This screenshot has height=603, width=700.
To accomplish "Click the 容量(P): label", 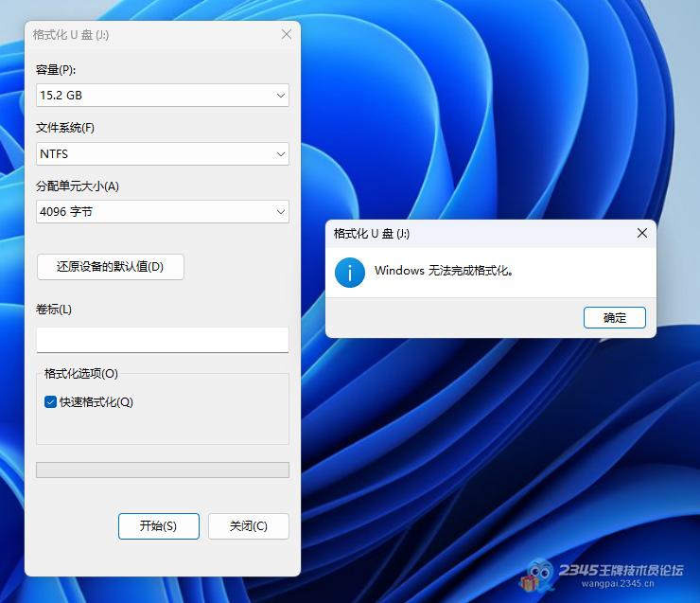I will [56, 70].
